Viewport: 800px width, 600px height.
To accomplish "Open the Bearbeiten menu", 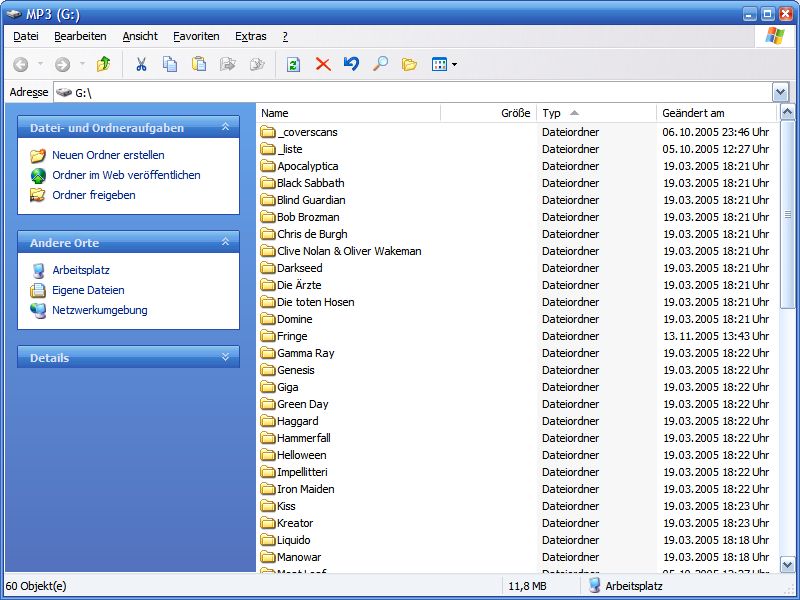I will 80,36.
